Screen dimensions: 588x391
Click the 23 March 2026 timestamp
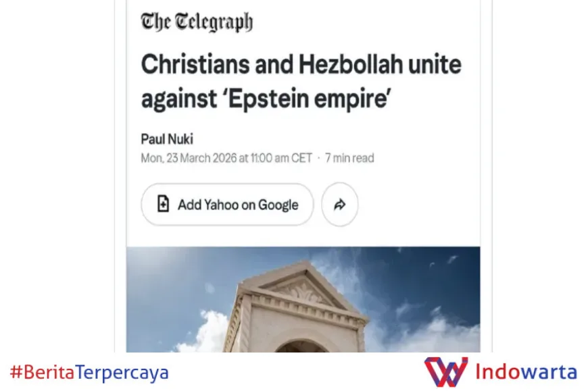coord(226,158)
